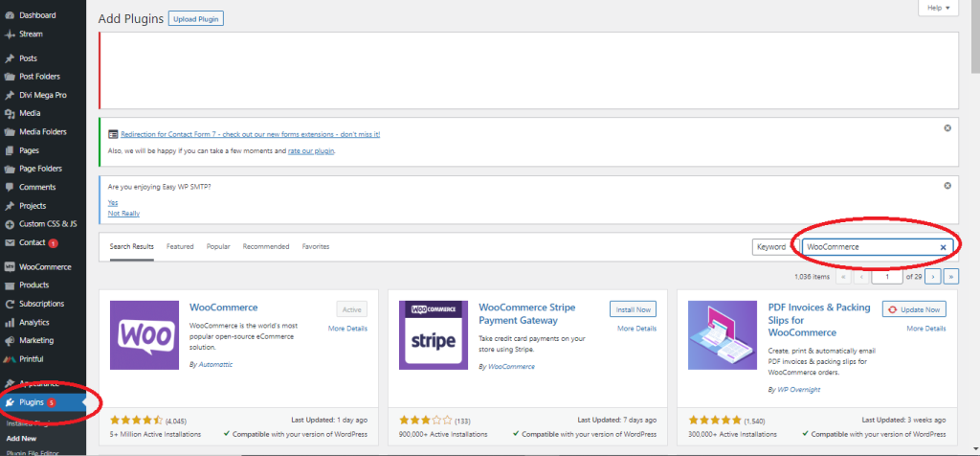Expand the Help dropdown
Screen dimensions: 980x456
tap(938, 8)
